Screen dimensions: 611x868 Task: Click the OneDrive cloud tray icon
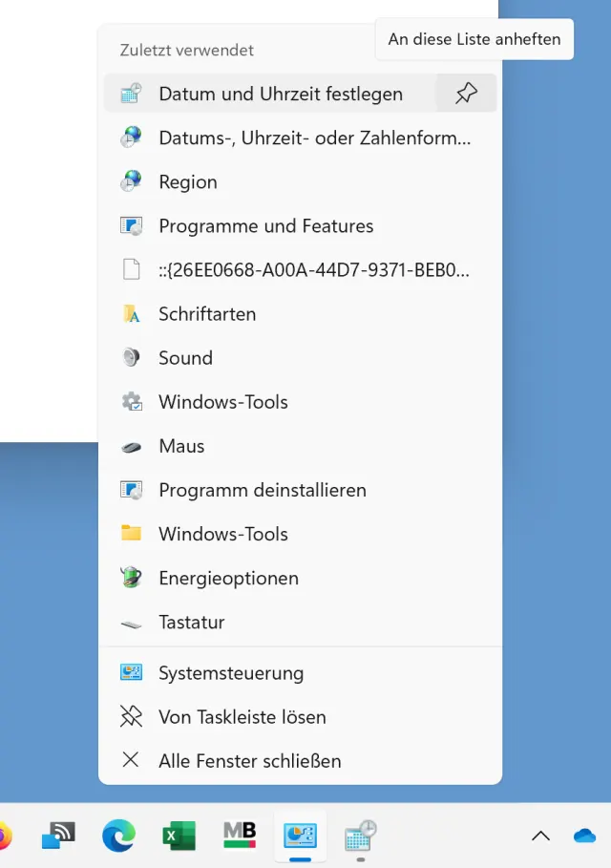pos(584,836)
